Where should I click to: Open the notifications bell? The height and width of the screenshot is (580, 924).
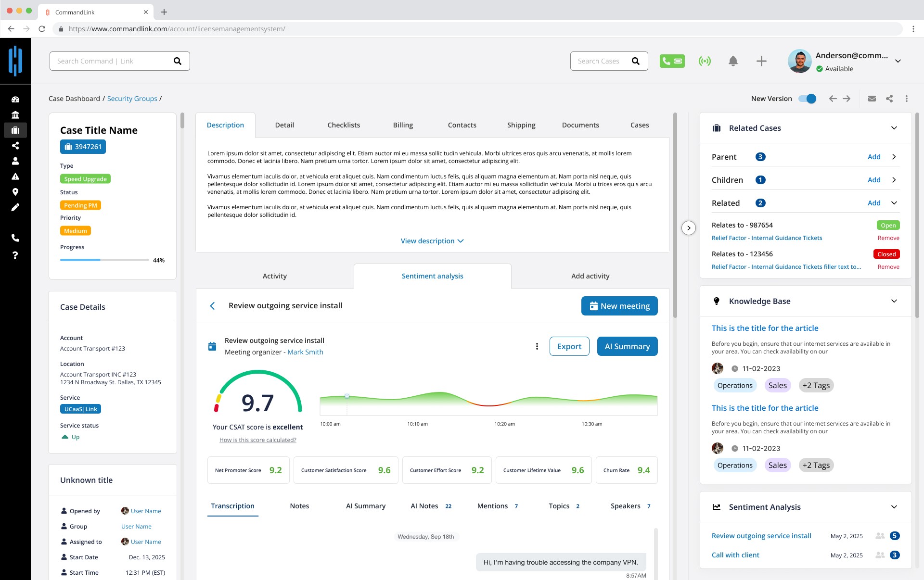click(733, 61)
